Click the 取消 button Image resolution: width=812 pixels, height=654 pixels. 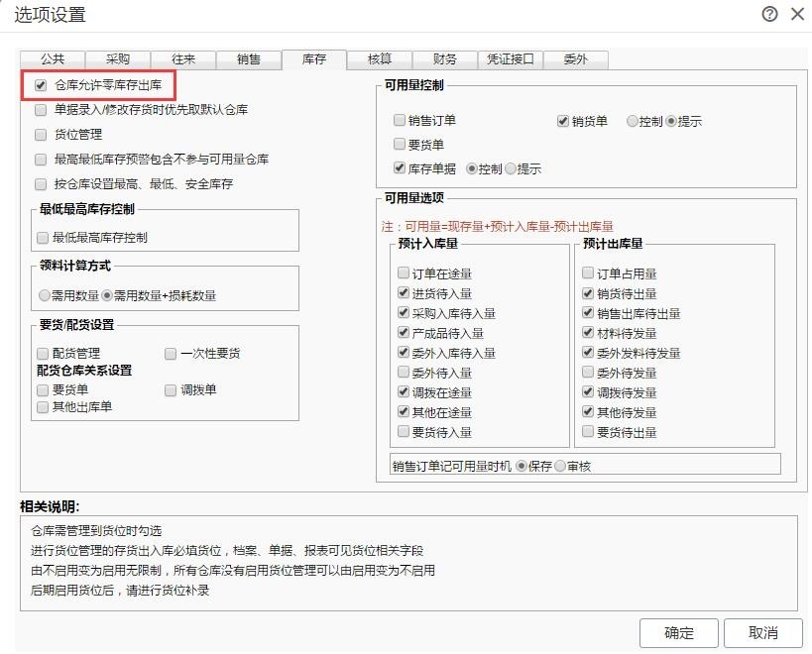[x=763, y=633]
